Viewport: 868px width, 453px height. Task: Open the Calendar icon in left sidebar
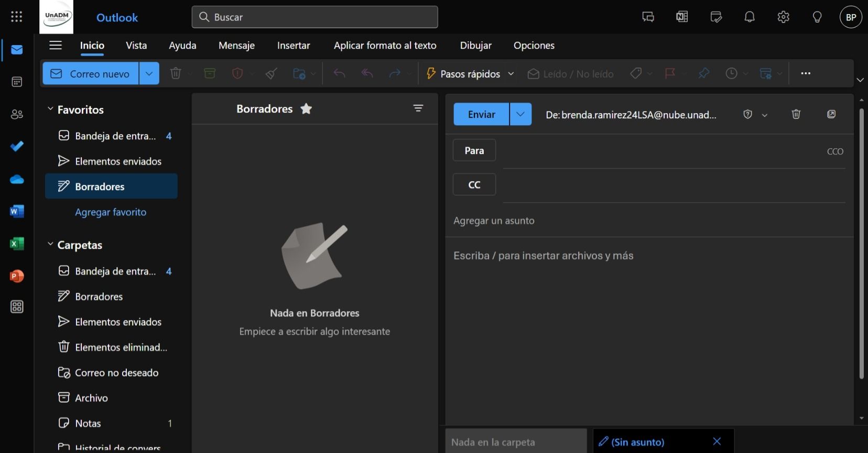17,82
